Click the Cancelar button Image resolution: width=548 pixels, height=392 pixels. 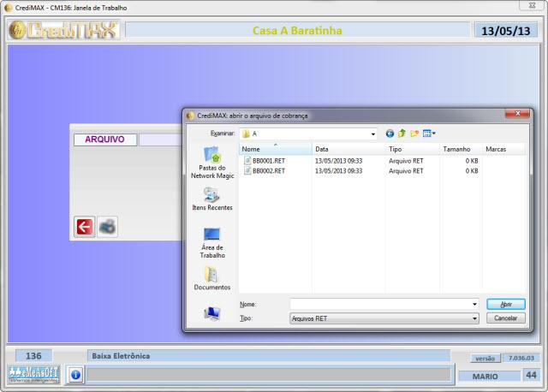pos(505,318)
